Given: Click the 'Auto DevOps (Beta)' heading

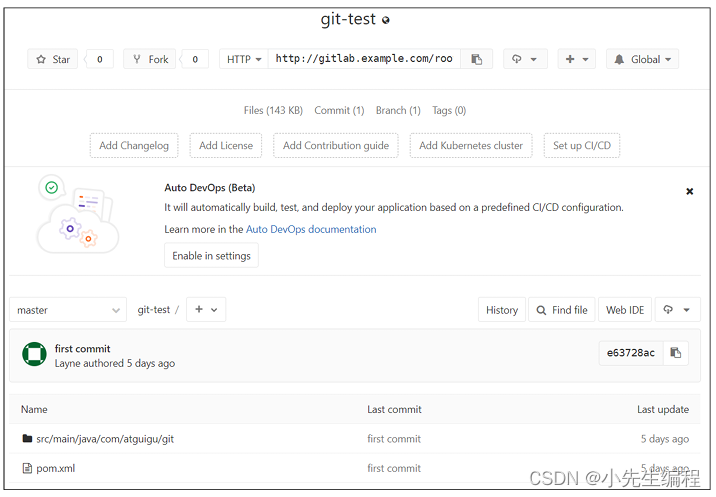Looking at the screenshot, I should (x=210, y=188).
